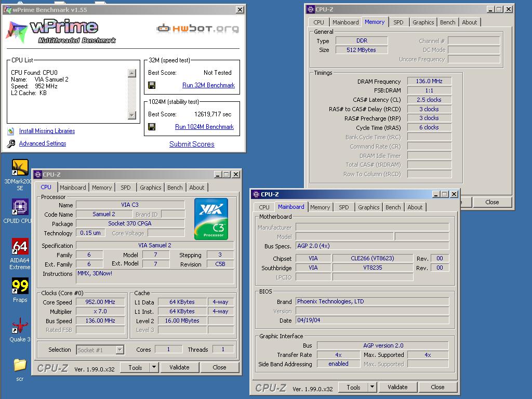Select Mainboard tab in Memory window

tap(345, 22)
